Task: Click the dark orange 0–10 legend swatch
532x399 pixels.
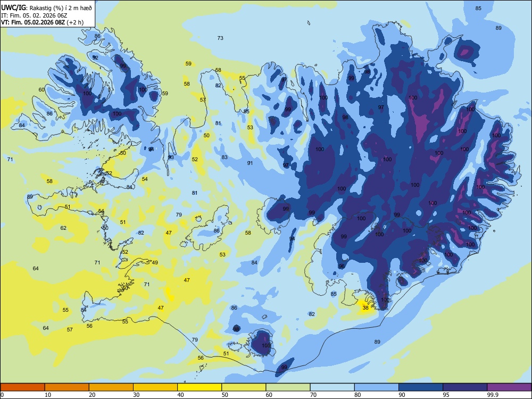Action: (x=22, y=387)
